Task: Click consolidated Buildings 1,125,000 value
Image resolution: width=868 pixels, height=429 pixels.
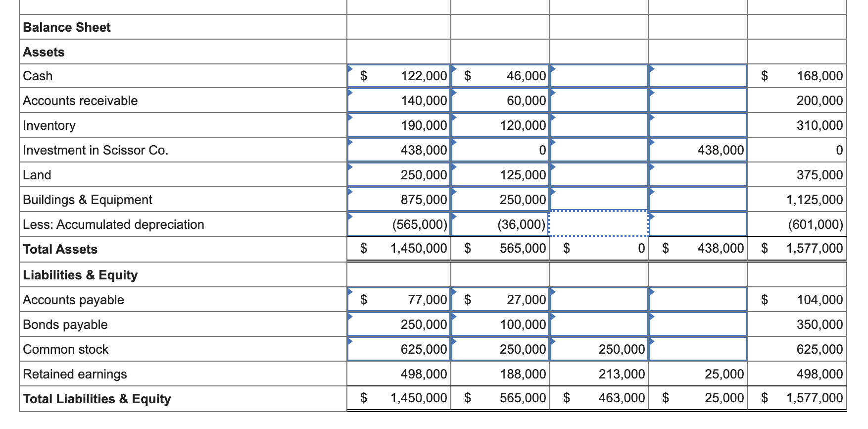Action: pos(815,200)
